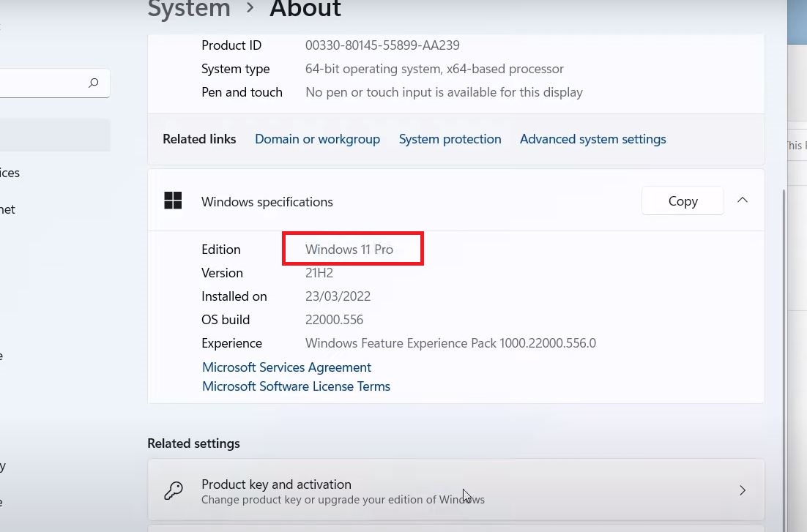Screen dimensions: 807x532
Task: Click the Windows logo beside Windows specifications
Action: point(173,201)
